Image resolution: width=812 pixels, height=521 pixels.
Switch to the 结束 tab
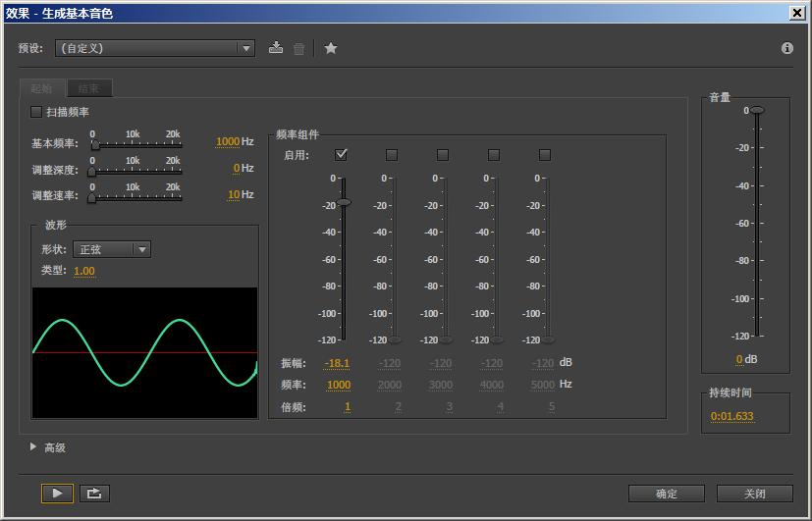click(89, 88)
